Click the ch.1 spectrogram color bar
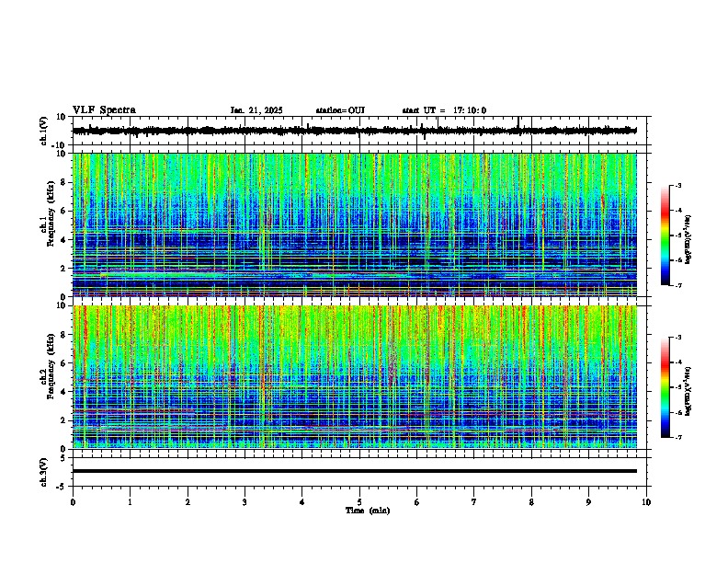The height and width of the screenshot is (563, 728). (665, 236)
